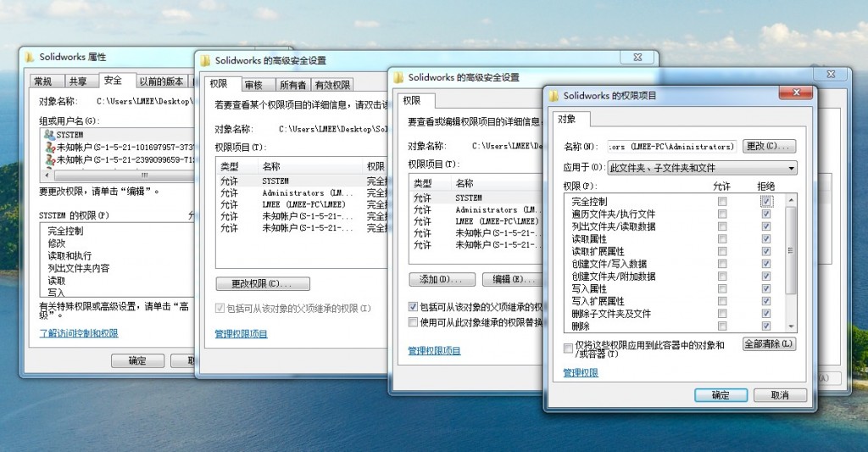Uncheck 拒绝 for 删除 permission row
This screenshot has height=452, width=868.
[x=766, y=326]
